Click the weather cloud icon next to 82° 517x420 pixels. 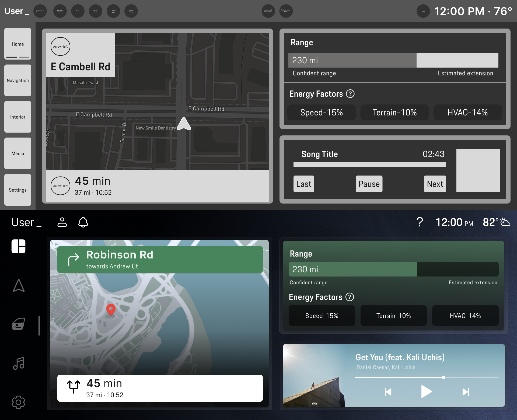tap(505, 222)
